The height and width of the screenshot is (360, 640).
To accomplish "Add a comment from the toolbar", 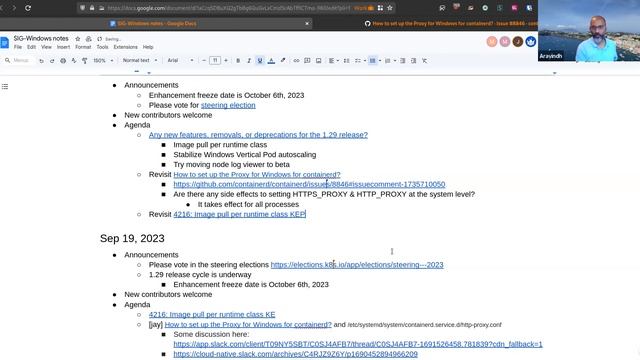I will 307,60.
